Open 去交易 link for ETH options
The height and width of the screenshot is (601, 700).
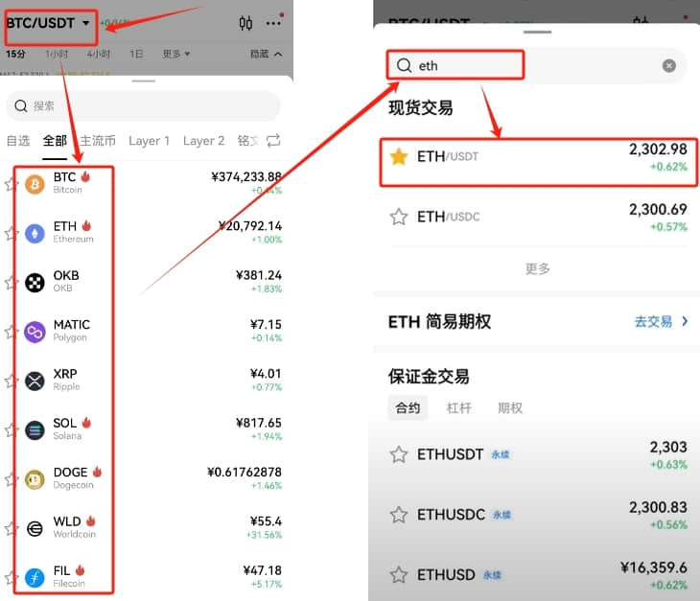point(661,321)
